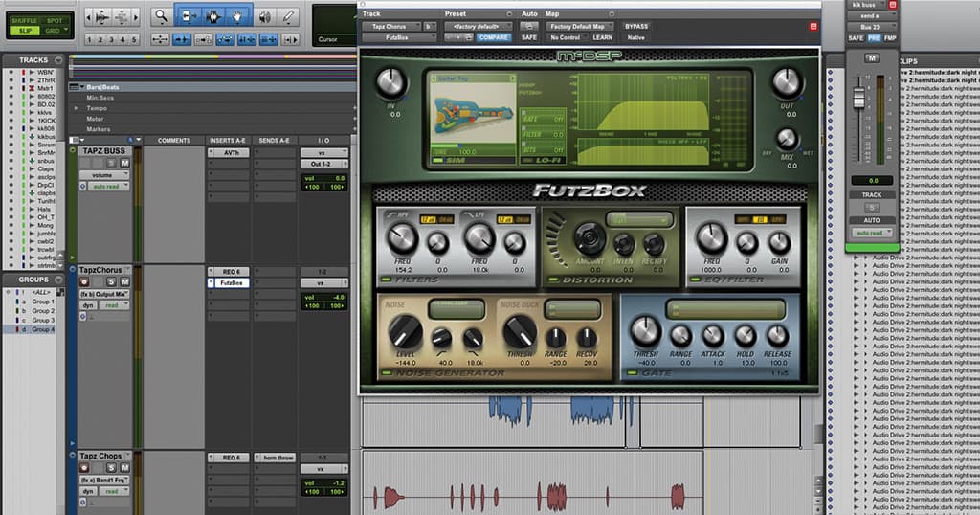Click the horizontal zoom out arrow
Viewport: 980px width, 515px height.
coord(88,17)
